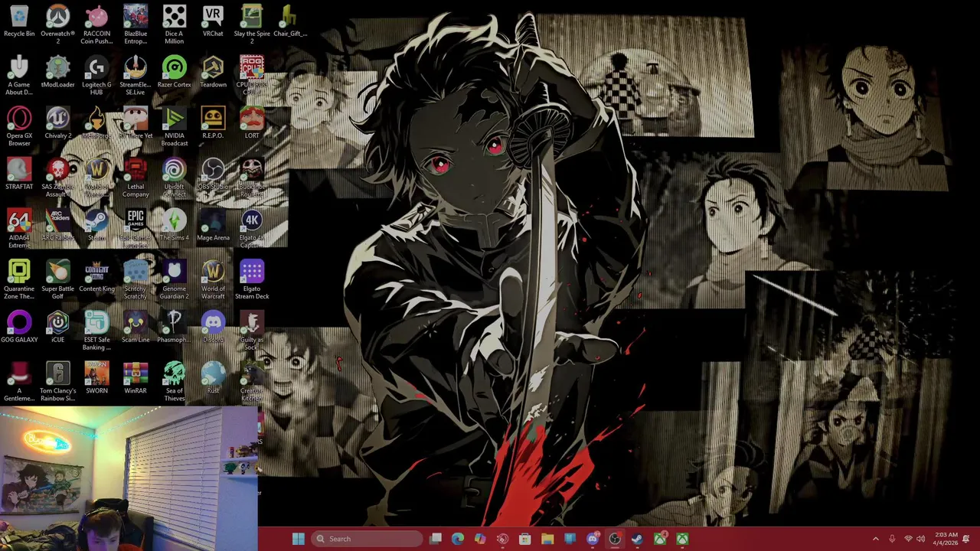Select the Chivalry 2 desktop icon
Screen dimensions: 980x551
click(57, 123)
